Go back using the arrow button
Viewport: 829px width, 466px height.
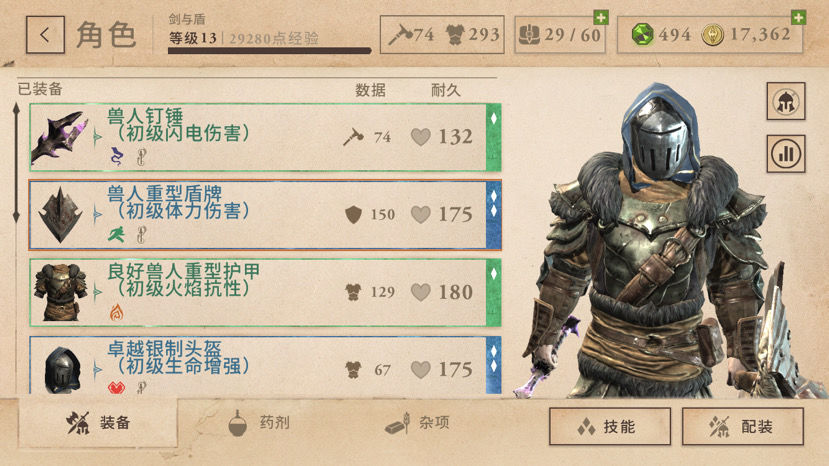[45, 35]
